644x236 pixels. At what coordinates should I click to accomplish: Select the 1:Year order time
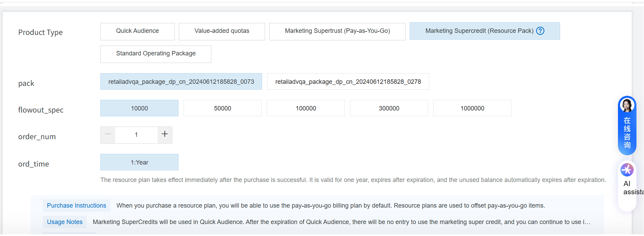point(139,162)
